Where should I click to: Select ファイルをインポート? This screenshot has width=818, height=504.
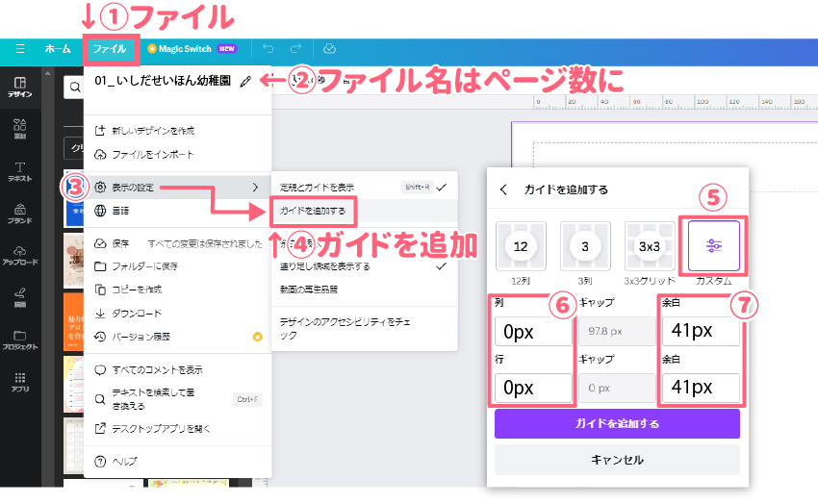[x=177, y=155]
